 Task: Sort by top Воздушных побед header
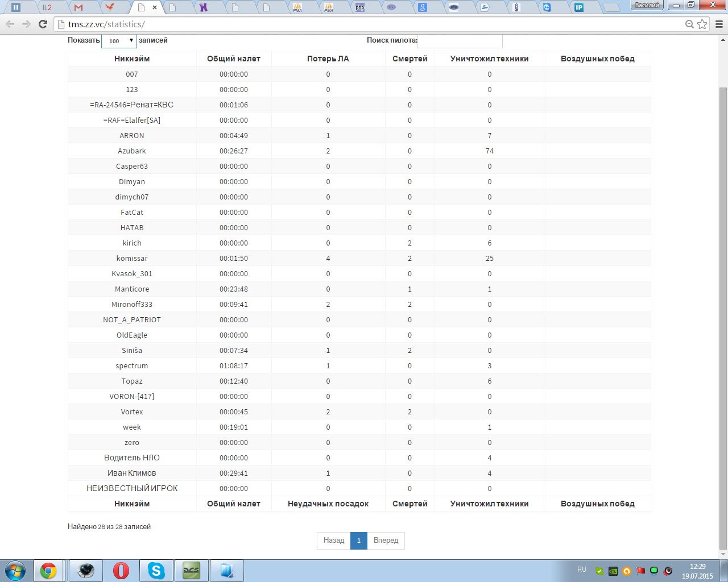pos(598,59)
